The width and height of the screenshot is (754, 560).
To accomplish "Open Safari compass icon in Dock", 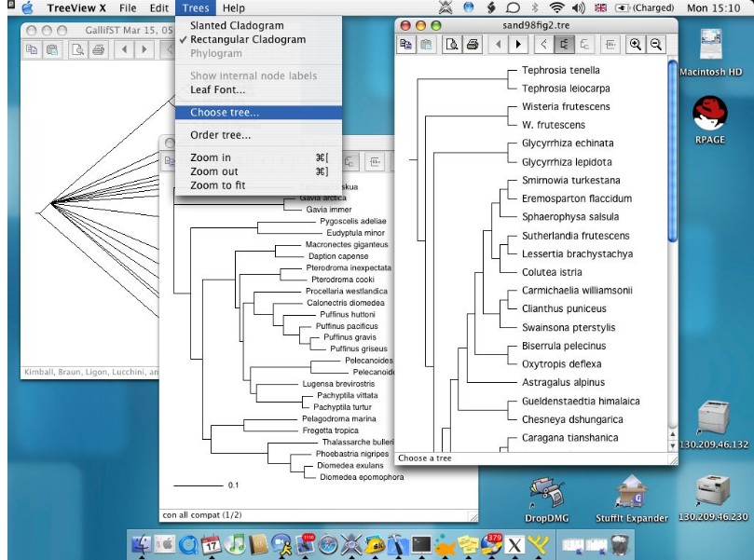I will tap(328, 544).
